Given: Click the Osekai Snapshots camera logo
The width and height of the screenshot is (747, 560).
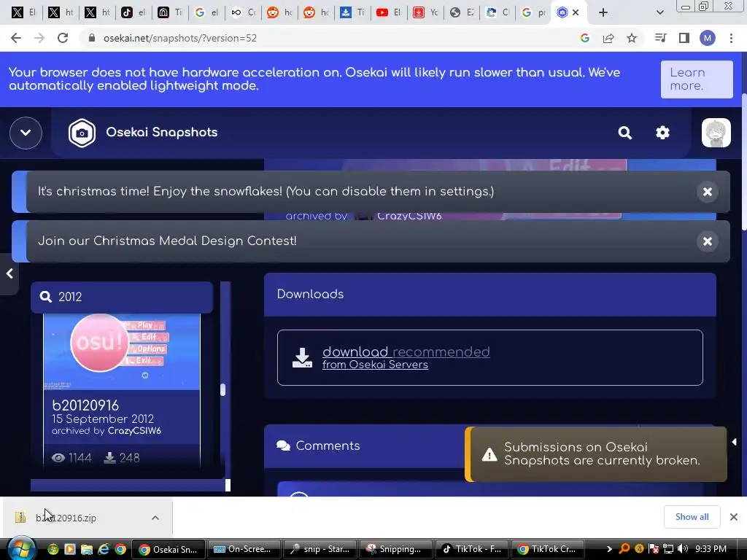Looking at the screenshot, I should tap(82, 133).
